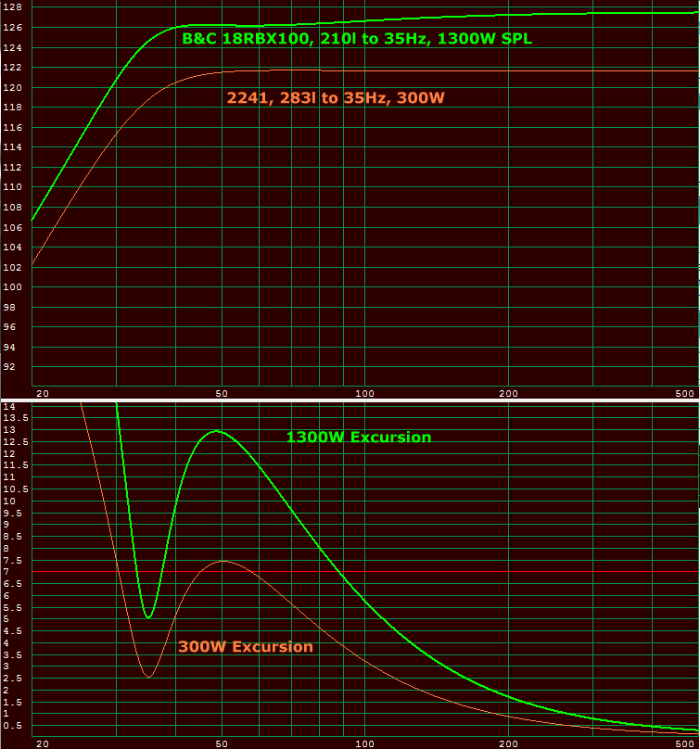Screen dimensions: 700x749
Task: Select the 104 SPL axis label
Action: pos(12,247)
